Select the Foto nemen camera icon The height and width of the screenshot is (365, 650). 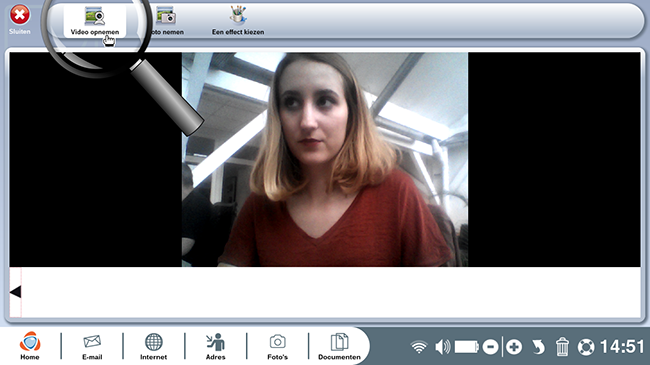(166, 17)
